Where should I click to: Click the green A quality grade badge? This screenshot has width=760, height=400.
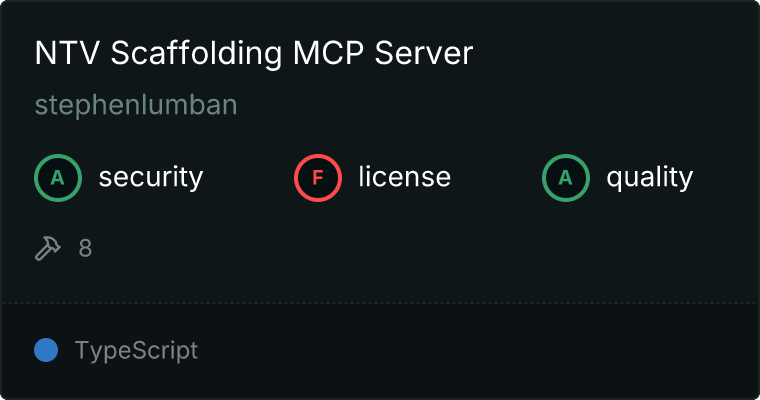566,178
